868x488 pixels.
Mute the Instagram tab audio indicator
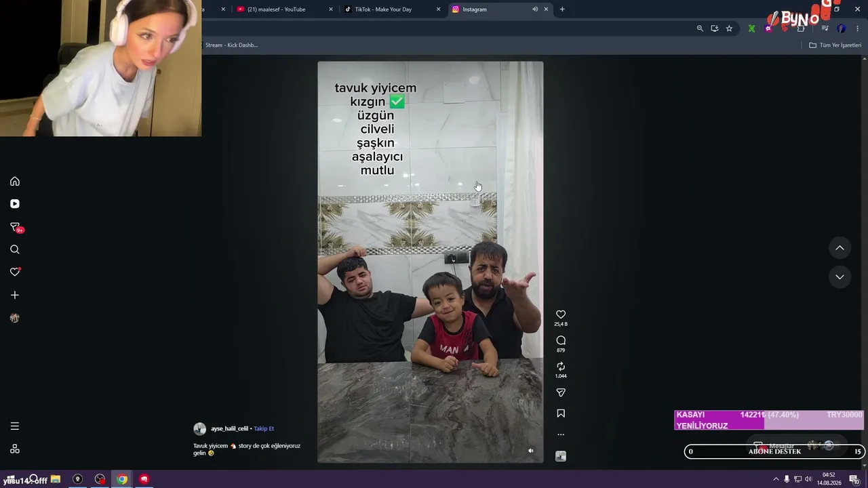(x=535, y=9)
